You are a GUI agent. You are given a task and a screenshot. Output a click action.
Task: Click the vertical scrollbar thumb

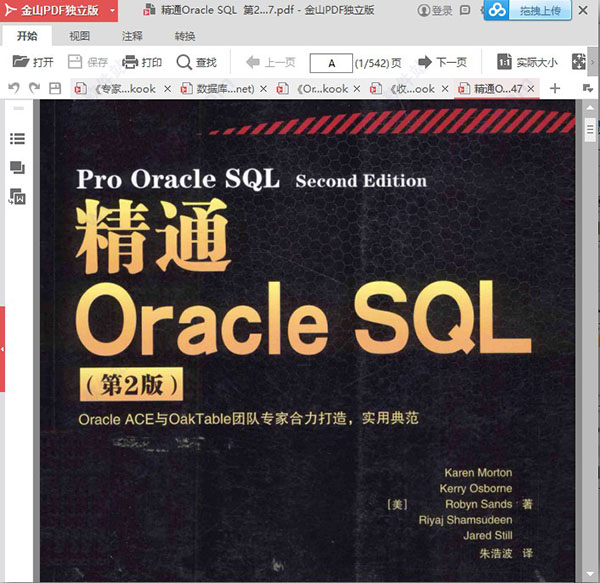click(590, 130)
